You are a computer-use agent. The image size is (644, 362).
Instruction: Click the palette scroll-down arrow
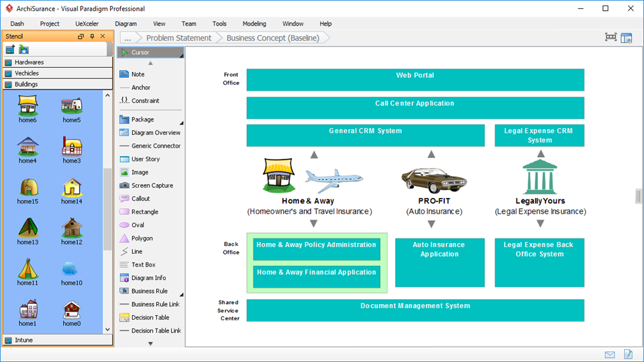[150, 343]
